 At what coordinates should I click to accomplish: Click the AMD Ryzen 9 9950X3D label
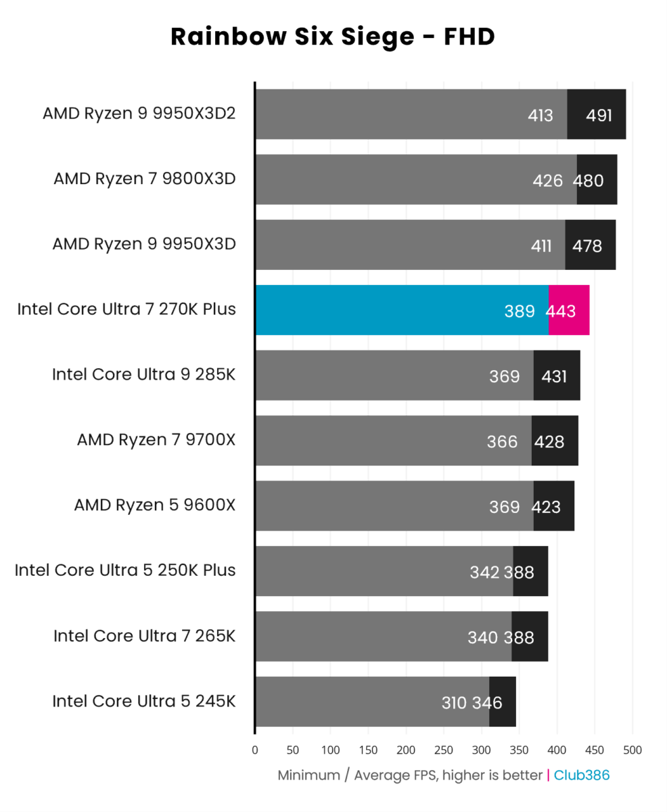(144, 244)
